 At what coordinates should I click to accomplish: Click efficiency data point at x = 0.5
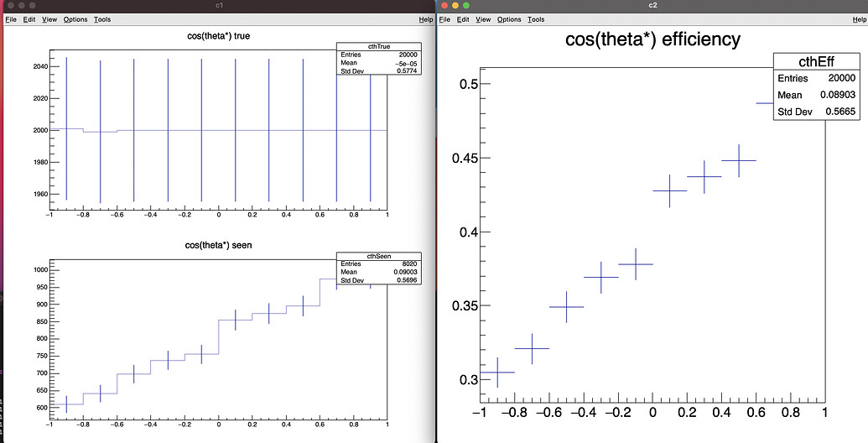tap(739, 160)
